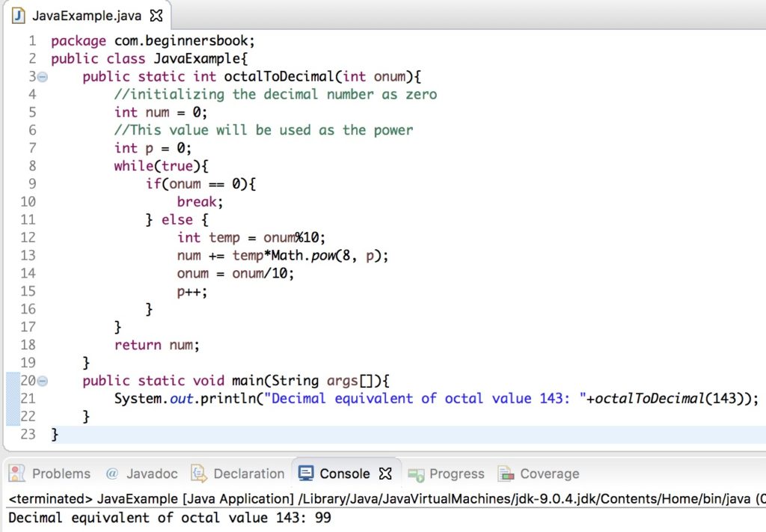This screenshot has height=532, width=766.
Task: Click 'package com.beginnersbook;' on line 1
Action: coord(153,41)
